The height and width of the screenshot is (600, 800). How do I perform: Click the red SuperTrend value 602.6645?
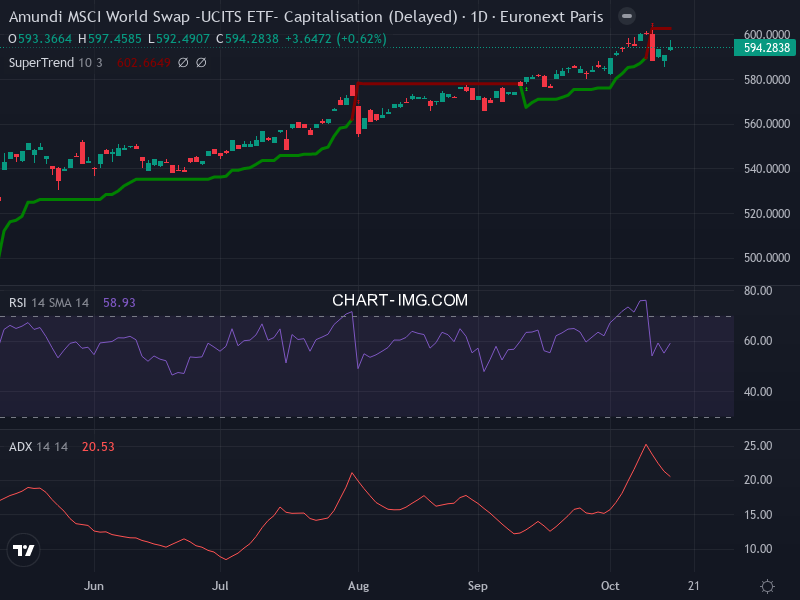[x=140, y=62]
